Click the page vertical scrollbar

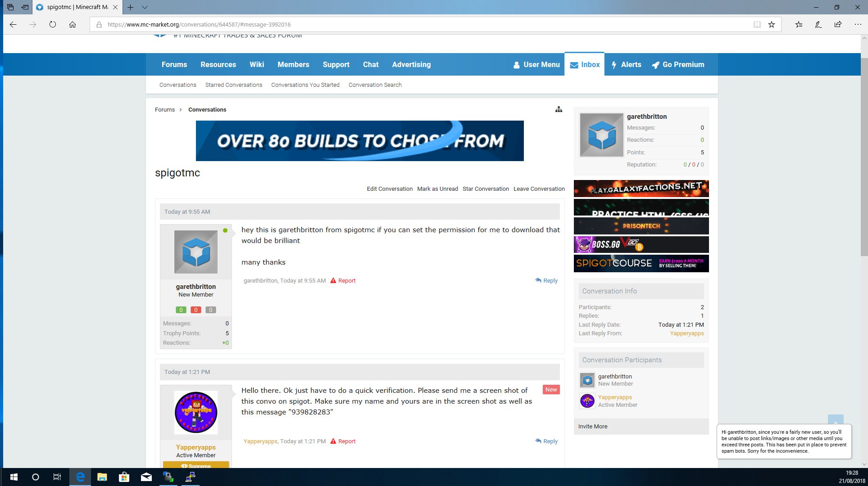click(x=864, y=157)
